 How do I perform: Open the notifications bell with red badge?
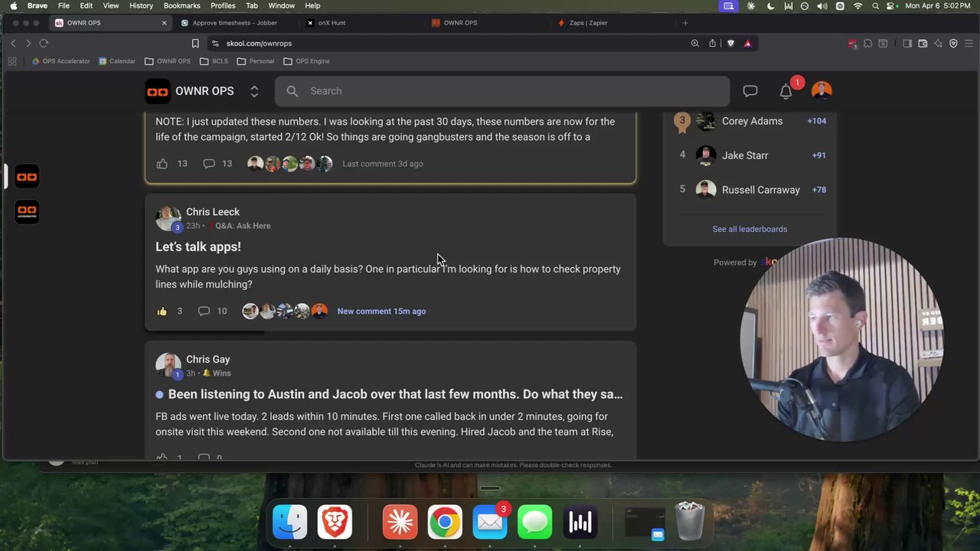click(x=786, y=91)
